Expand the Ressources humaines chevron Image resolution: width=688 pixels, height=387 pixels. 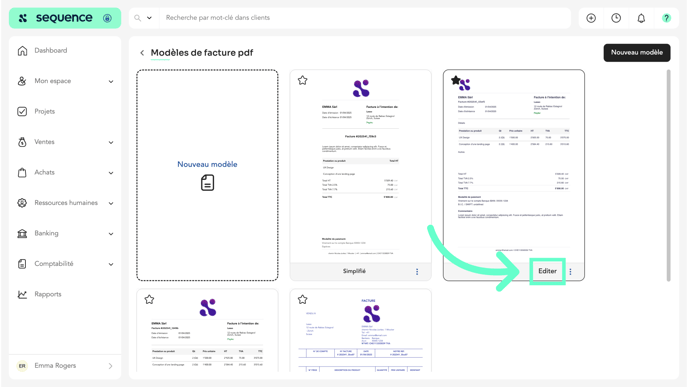pyautogui.click(x=111, y=203)
